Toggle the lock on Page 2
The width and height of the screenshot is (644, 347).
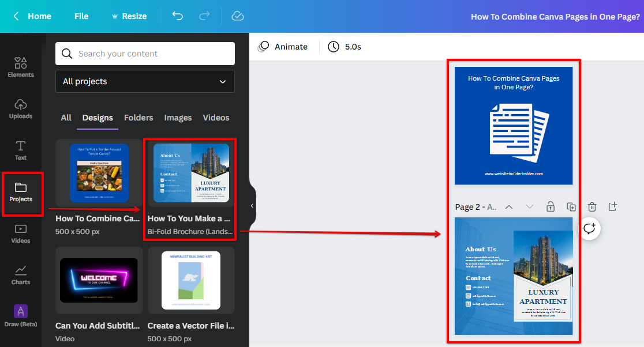point(551,207)
